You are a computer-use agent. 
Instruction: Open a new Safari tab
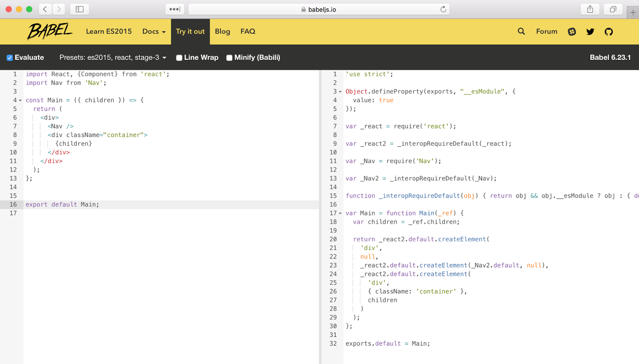point(633,13)
